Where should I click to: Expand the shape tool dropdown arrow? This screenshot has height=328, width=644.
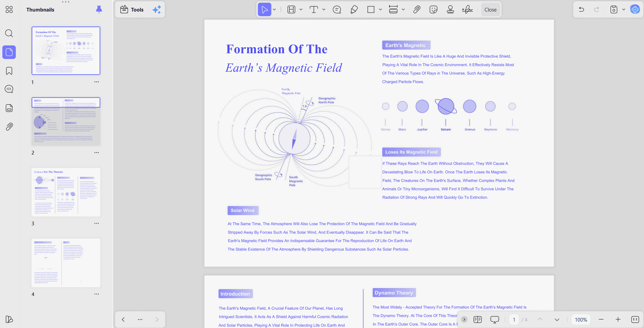pyautogui.click(x=380, y=9)
